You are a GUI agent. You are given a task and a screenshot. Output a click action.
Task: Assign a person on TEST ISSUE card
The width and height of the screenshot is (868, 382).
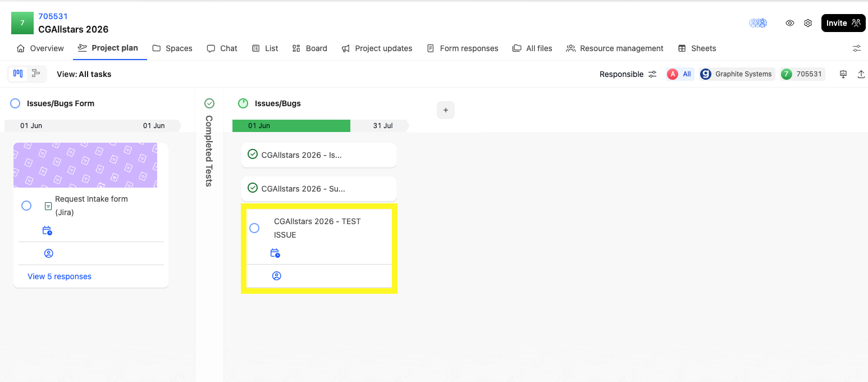click(276, 276)
